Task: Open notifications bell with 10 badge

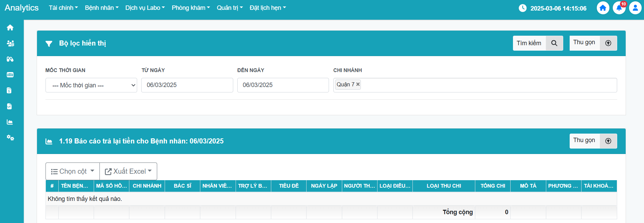Action: pyautogui.click(x=619, y=8)
